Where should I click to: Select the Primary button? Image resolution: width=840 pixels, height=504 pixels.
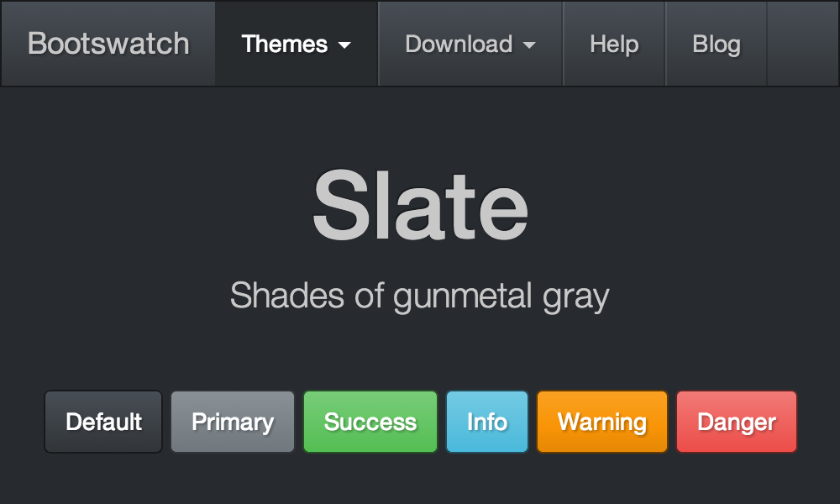(232, 422)
